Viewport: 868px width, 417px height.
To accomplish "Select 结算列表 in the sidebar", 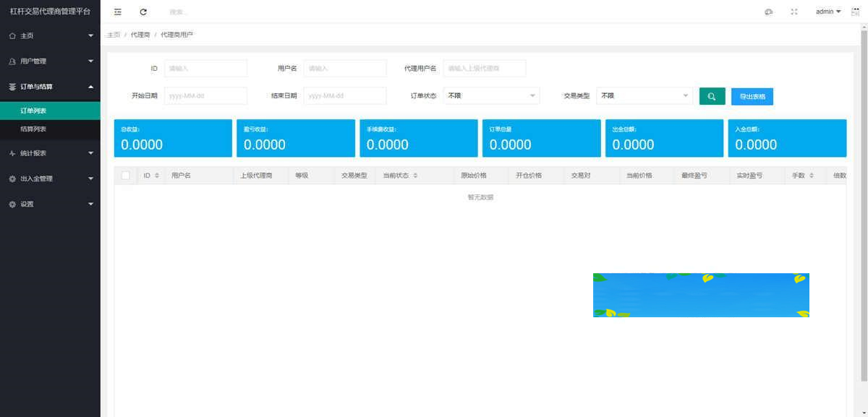I will [x=33, y=129].
